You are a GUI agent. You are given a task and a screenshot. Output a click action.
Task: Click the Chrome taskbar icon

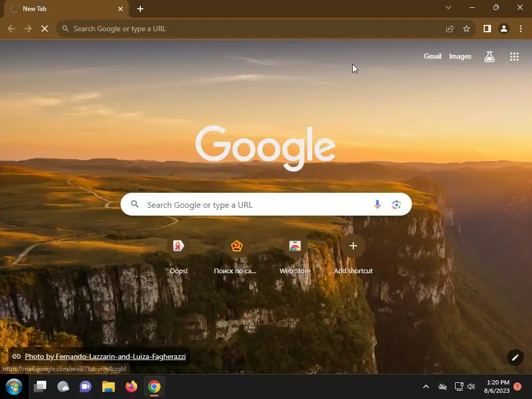coord(154,387)
